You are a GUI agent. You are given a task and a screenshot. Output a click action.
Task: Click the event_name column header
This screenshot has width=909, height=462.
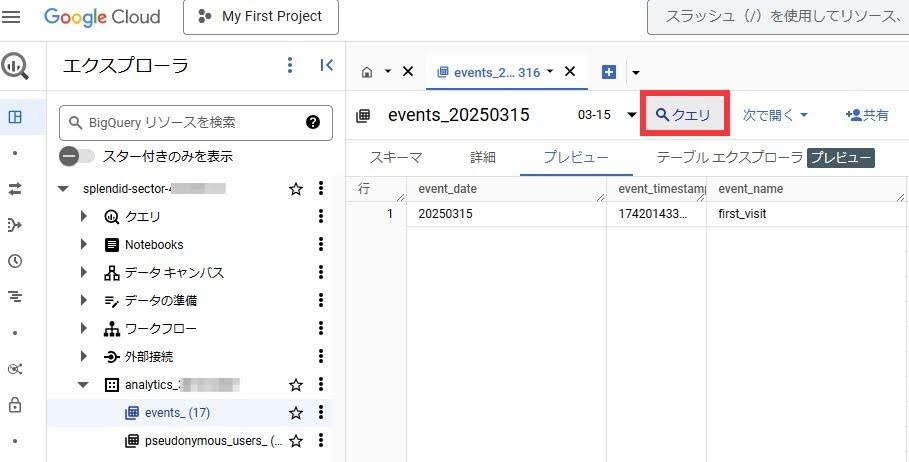pyautogui.click(x=806, y=189)
